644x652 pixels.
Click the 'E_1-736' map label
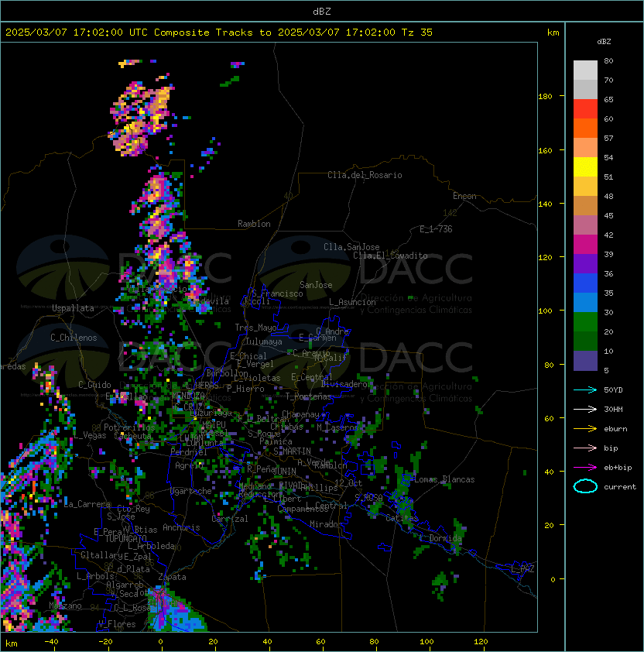tap(436, 229)
